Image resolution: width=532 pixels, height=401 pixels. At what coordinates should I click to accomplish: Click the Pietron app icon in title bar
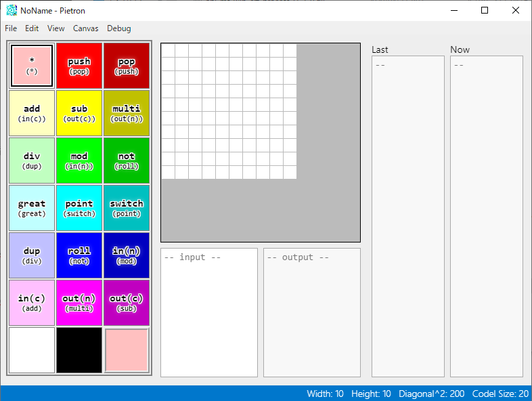(x=12, y=11)
